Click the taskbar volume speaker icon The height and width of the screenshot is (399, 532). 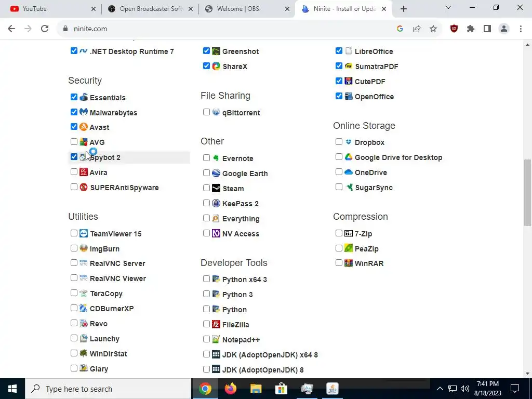coord(465,389)
